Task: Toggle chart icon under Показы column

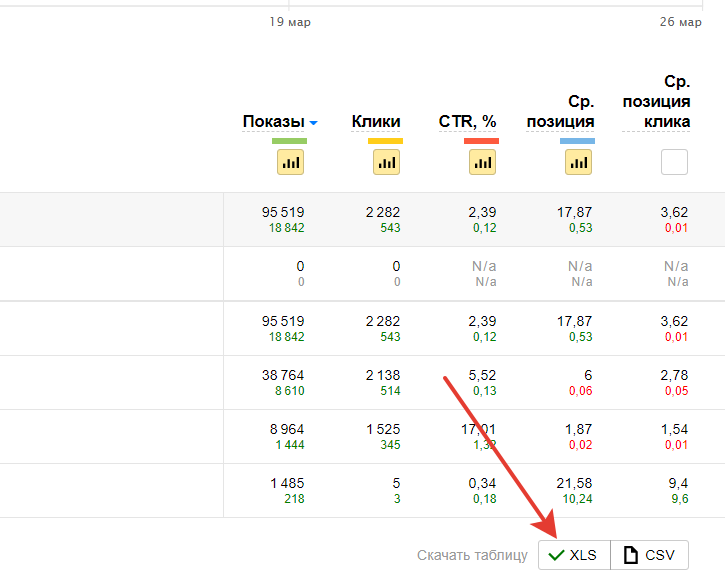Action: click(290, 162)
